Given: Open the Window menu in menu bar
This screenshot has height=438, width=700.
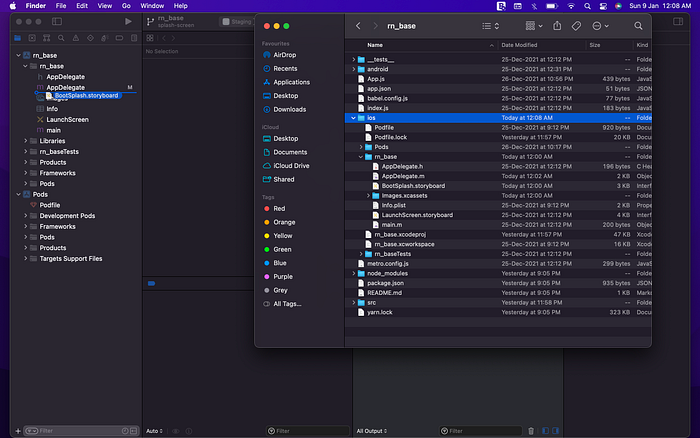Looking at the screenshot, I should click(x=152, y=6).
